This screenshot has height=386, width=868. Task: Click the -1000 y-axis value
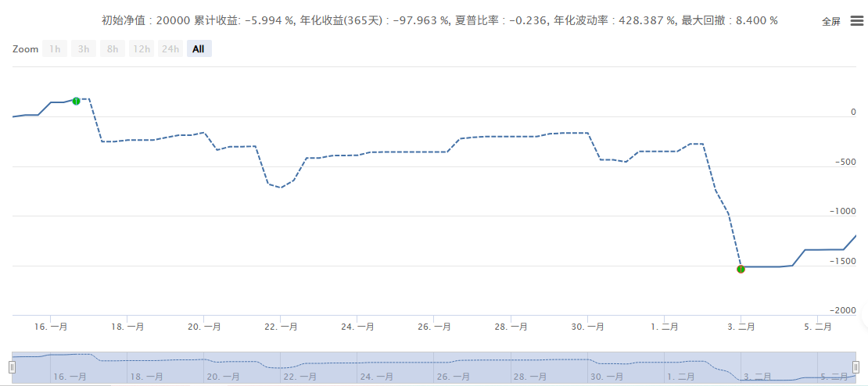coord(845,211)
